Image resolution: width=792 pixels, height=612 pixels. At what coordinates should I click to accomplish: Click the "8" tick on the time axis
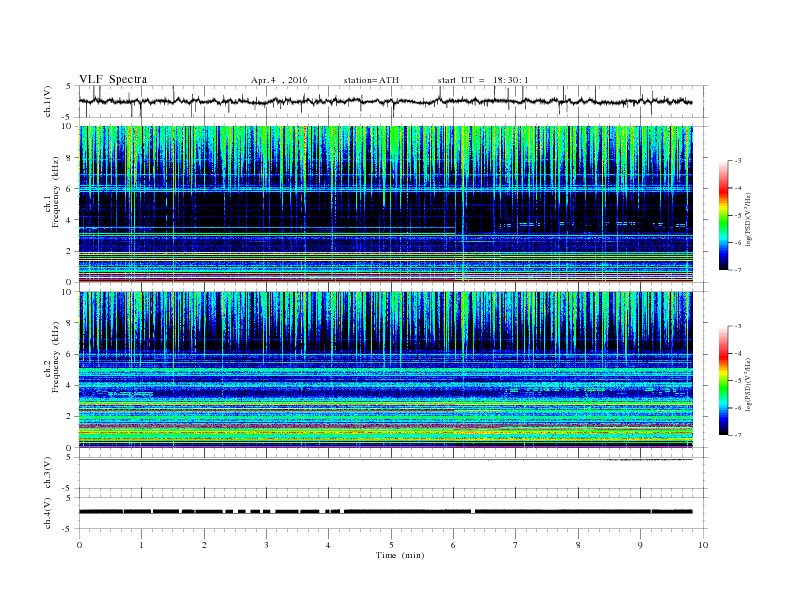(x=578, y=545)
